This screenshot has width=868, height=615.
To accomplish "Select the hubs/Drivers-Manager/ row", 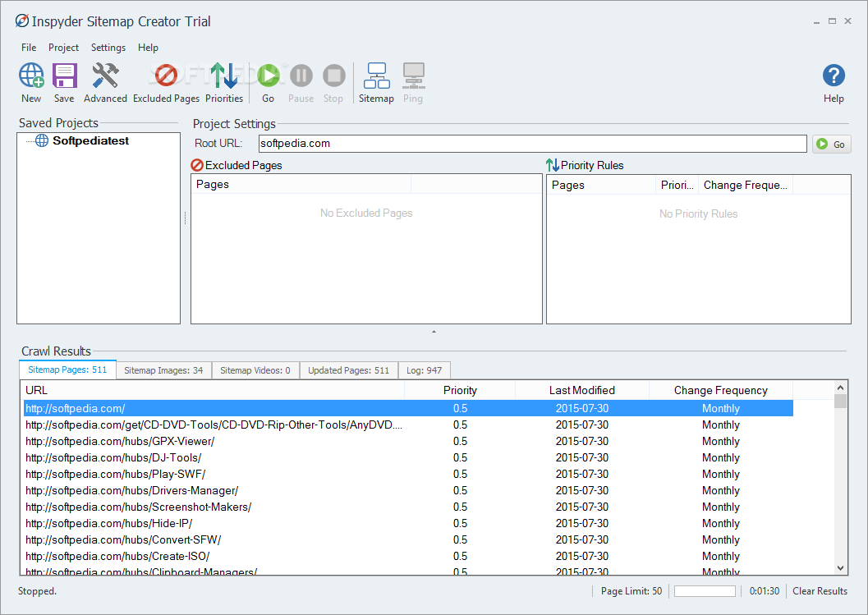I will click(x=408, y=490).
